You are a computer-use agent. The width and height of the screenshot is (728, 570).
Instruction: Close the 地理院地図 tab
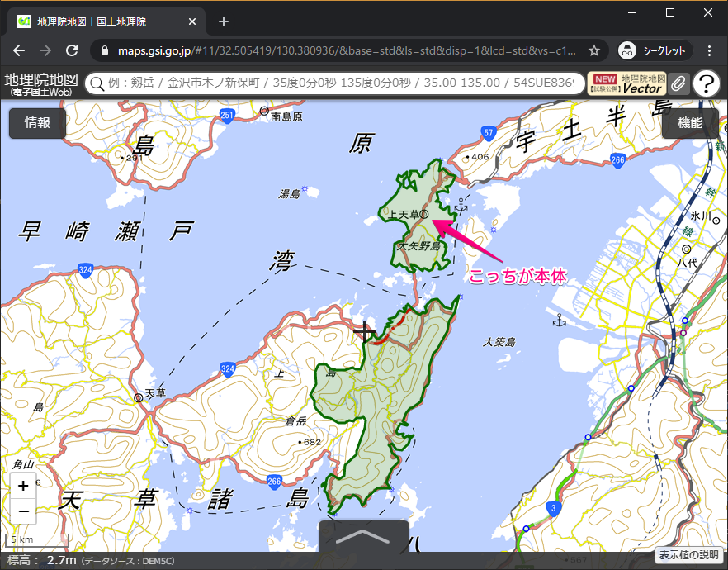[x=192, y=21]
